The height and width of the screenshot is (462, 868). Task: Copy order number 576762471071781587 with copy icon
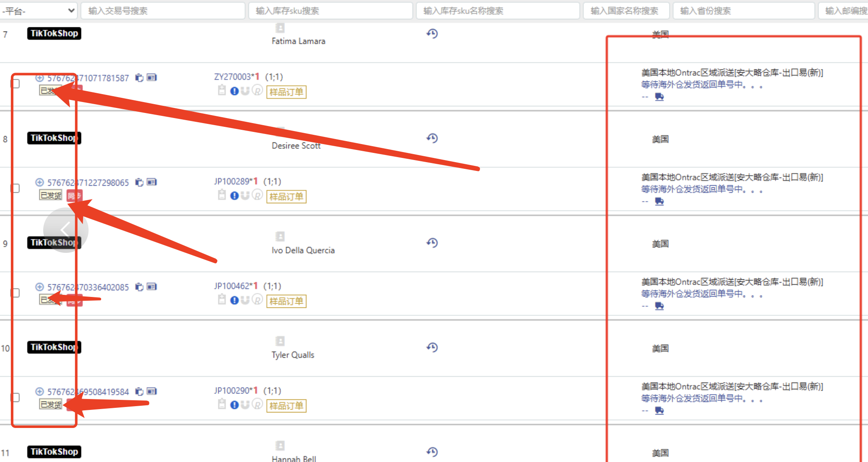pyautogui.click(x=139, y=78)
